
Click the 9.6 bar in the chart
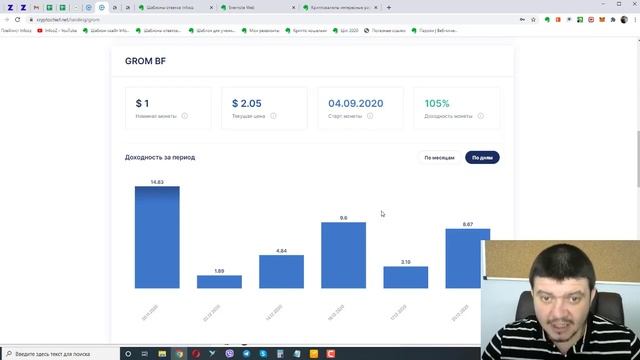[343, 255]
